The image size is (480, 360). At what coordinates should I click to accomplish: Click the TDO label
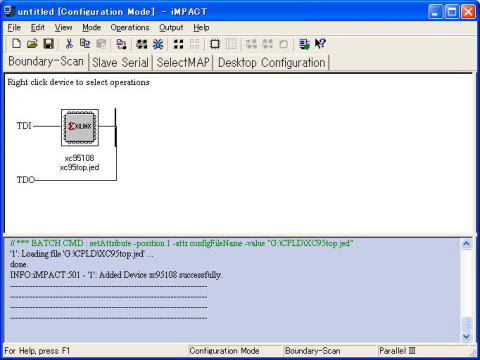26,180
